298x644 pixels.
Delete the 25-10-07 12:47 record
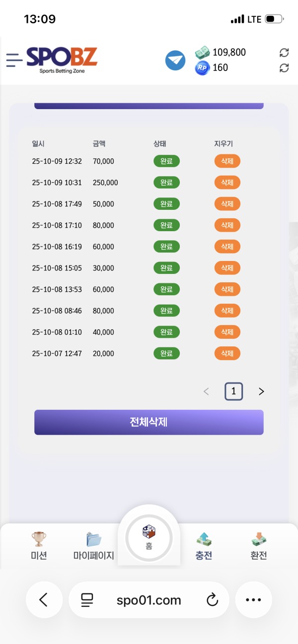pos(227,353)
